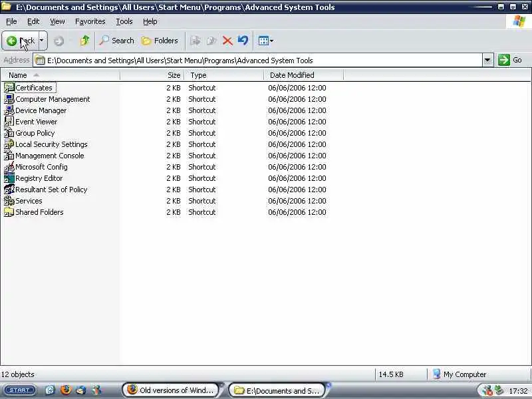Select the Event Viewer shortcut icon

(x=9, y=122)
